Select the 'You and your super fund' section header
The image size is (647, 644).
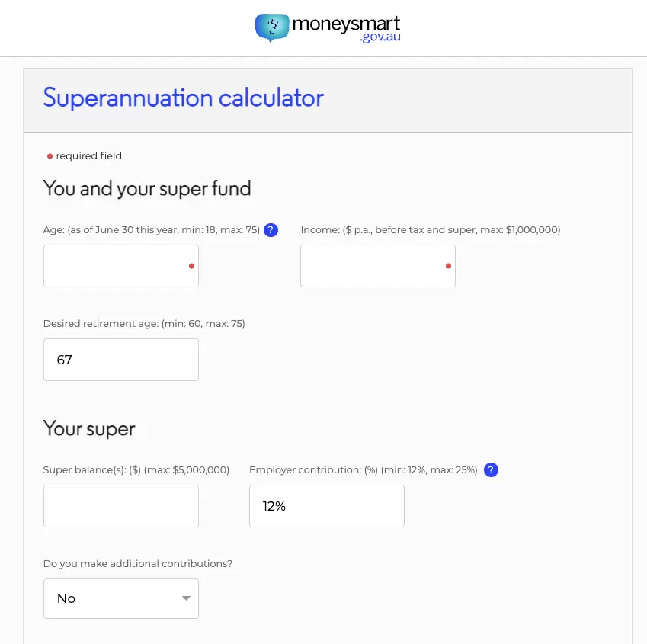pyautogui.click(x=147, y=188)
